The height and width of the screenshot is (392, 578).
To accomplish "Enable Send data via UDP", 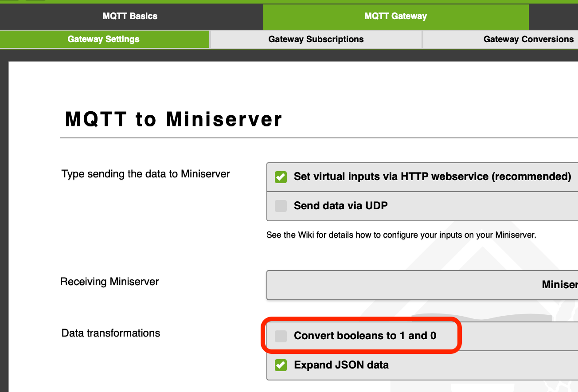I will tap(281, 206).
